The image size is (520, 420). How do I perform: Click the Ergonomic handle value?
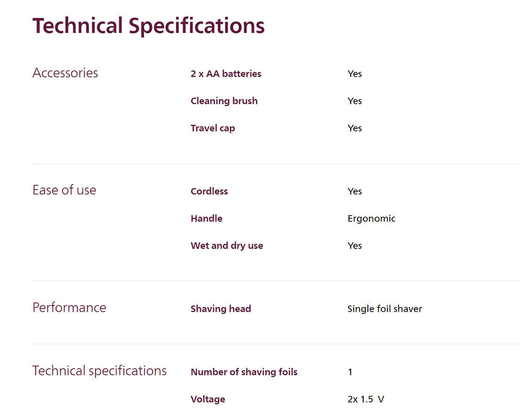(372, 218)
